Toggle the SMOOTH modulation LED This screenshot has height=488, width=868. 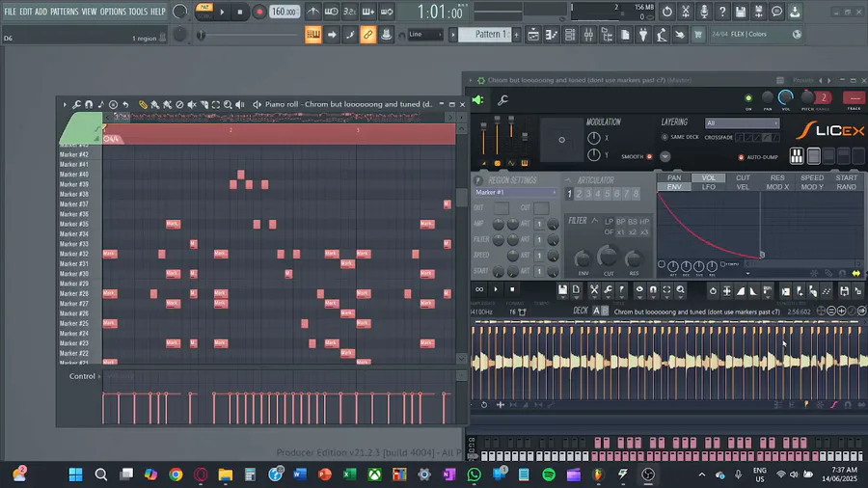(x=649, y=156)
